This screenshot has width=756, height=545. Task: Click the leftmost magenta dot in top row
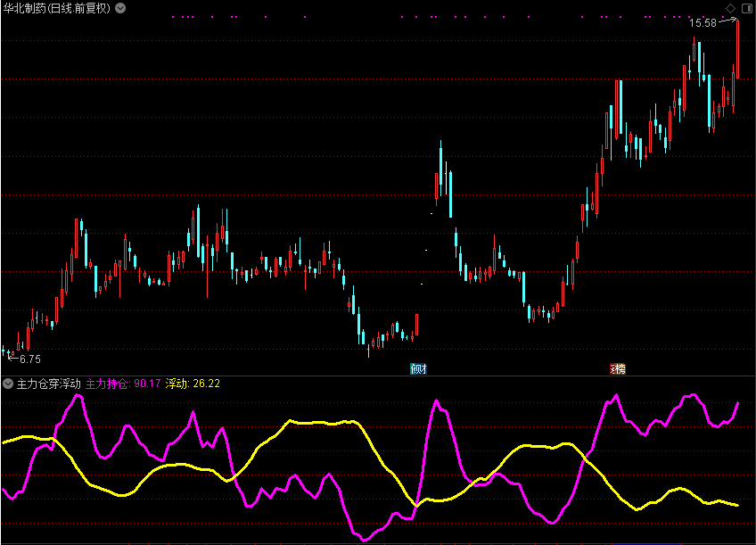[x=172, y=17]
